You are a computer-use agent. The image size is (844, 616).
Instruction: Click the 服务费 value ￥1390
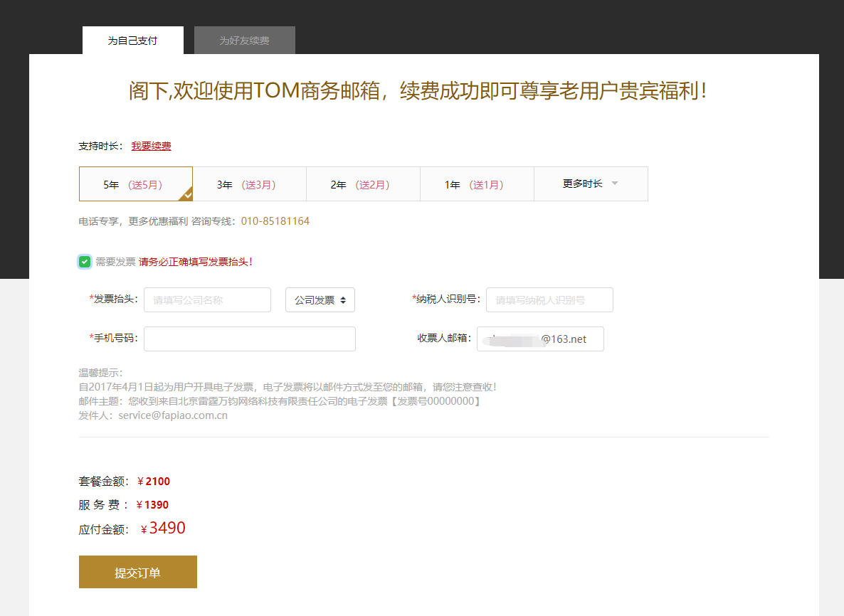[x=152, y=504]
